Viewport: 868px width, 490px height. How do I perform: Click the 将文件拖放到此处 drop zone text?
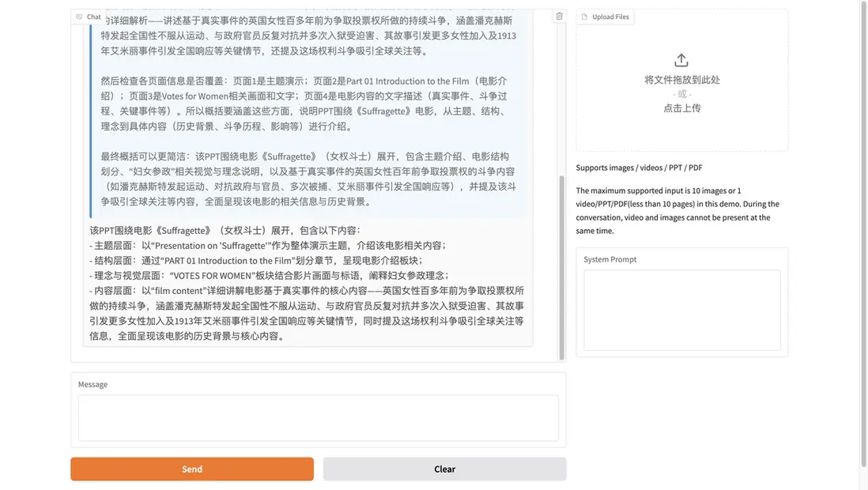click(x=682, y=80)
